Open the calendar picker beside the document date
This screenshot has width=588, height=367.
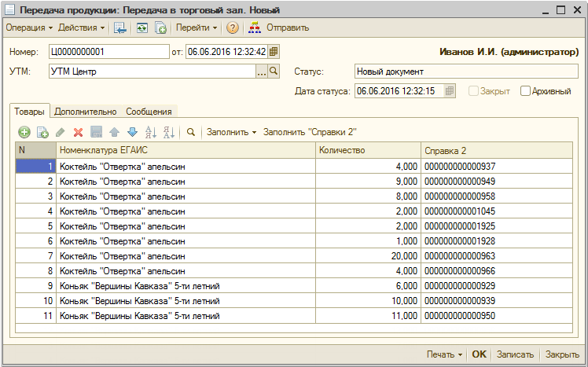274,52
